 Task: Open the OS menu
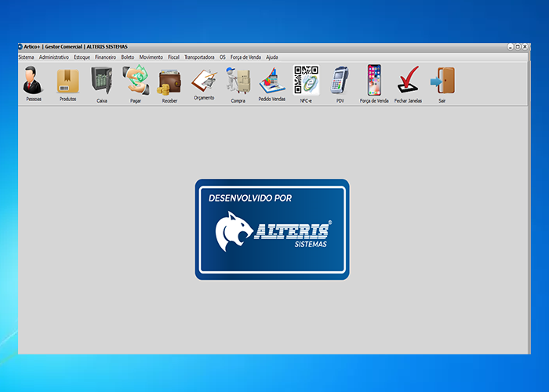coord(222,57)
